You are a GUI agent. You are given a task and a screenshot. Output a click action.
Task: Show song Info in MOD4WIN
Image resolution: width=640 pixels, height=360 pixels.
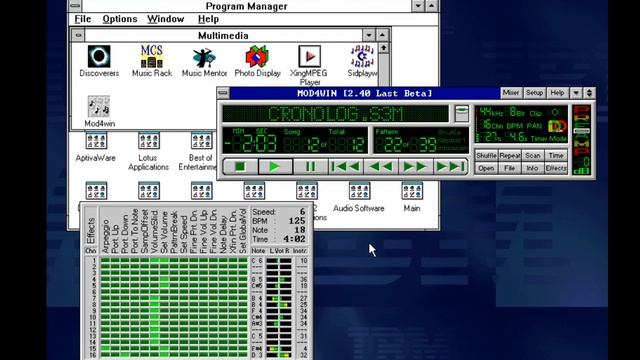[533, 168]
